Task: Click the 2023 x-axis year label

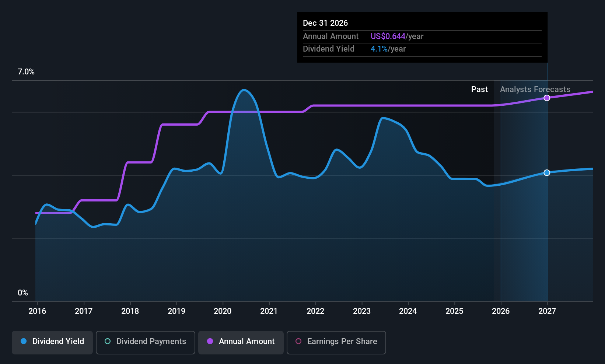Action: (x=362, y=311)
